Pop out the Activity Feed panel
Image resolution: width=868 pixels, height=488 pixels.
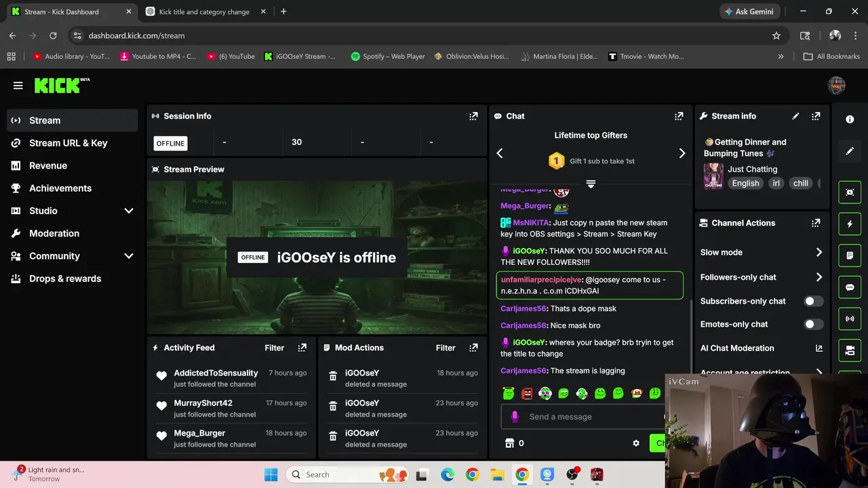click(302, 348)
